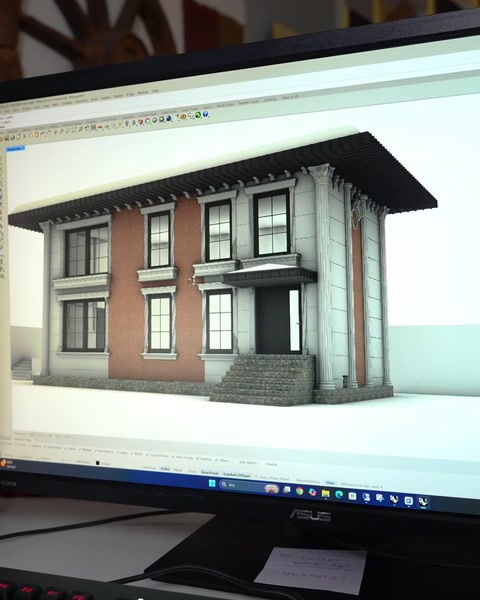
Task: Click the Save icon in Rhino toolbar
Action: point(7,138)
